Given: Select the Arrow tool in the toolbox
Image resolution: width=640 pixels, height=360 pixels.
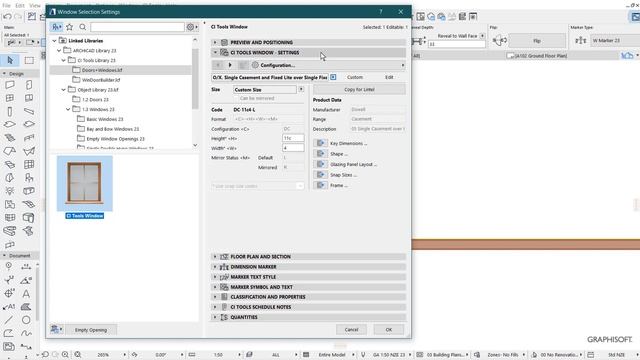Looking at the screenshot, I should tap(10, 60).
